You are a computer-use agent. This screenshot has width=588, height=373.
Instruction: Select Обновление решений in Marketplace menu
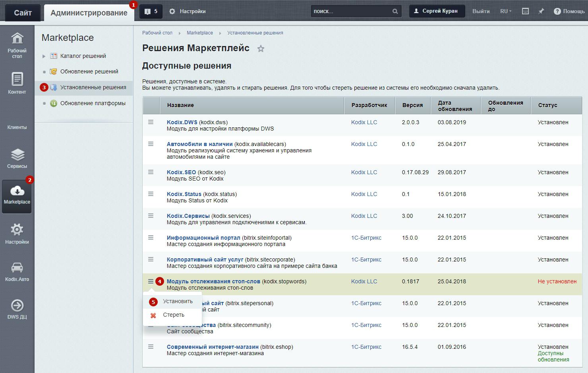pos(89,71)
